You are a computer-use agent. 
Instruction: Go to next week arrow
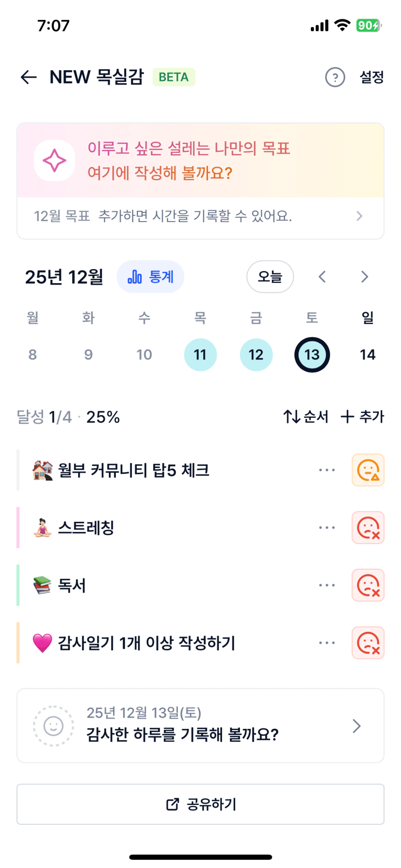coord(365,277)
